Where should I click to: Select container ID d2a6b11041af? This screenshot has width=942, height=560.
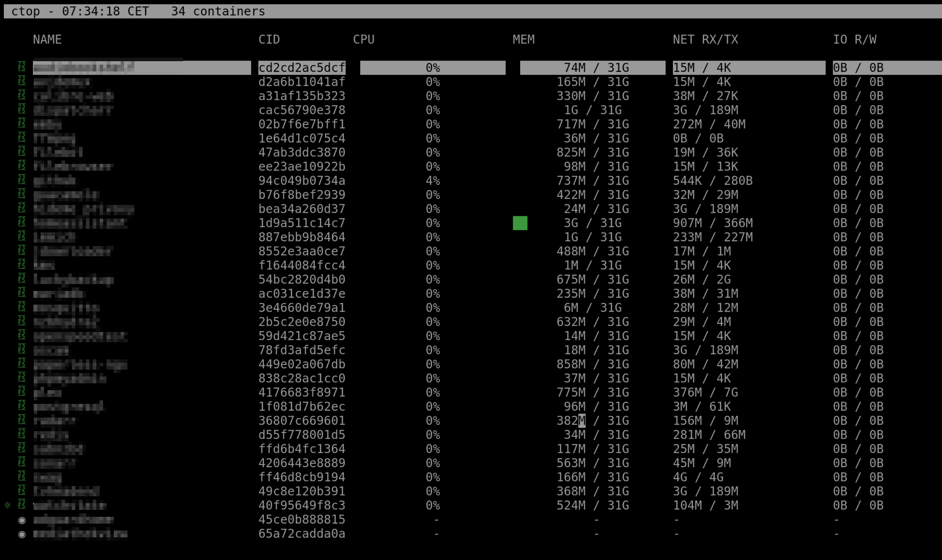pos(302,82)
